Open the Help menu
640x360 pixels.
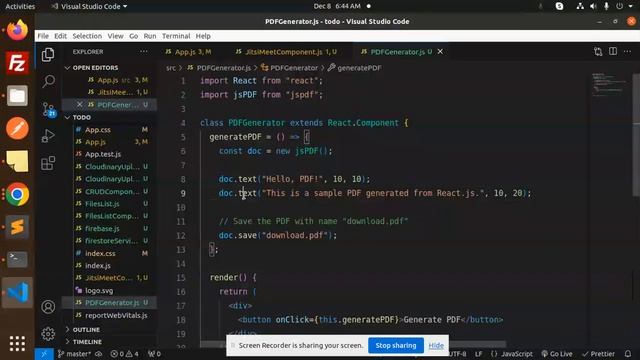click(x=203, y=36)
